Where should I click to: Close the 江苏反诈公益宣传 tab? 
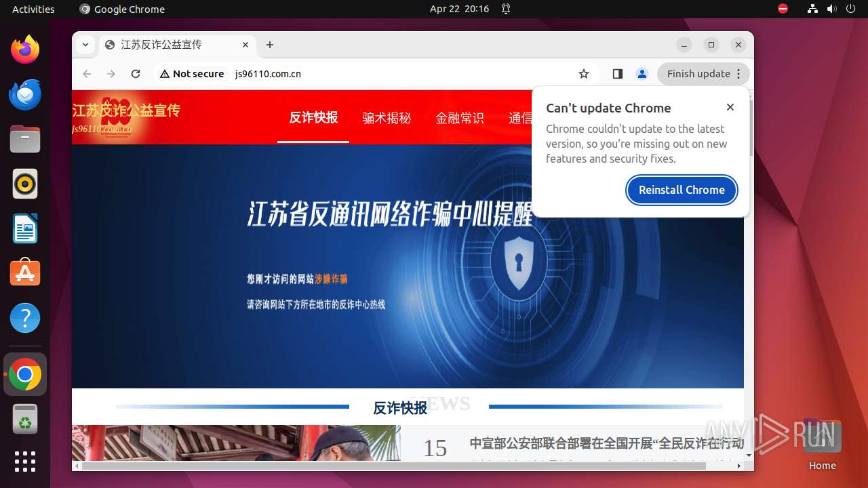pyautogui.click(x=245, y=45)
